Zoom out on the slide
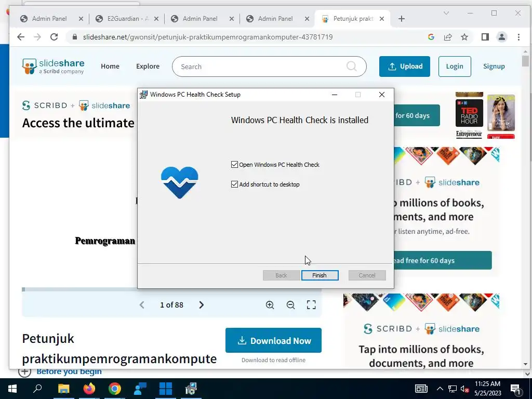532x399 pixels. coord(290,304)
